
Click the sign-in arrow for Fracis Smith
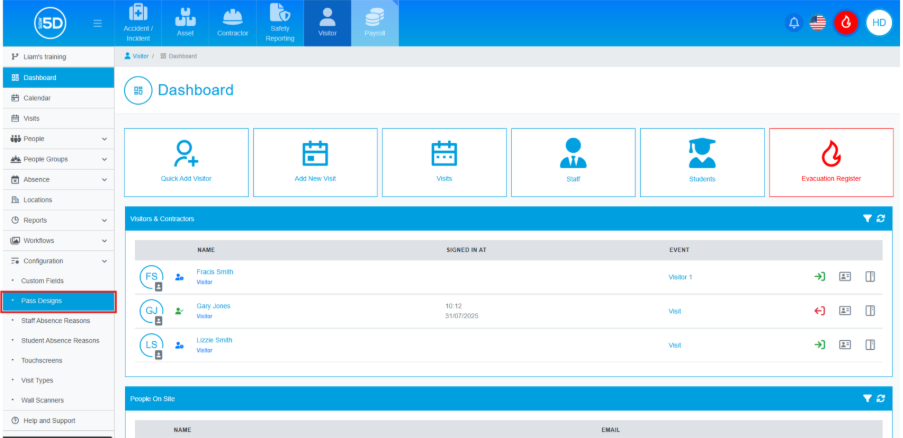click(x=819, y=277)
